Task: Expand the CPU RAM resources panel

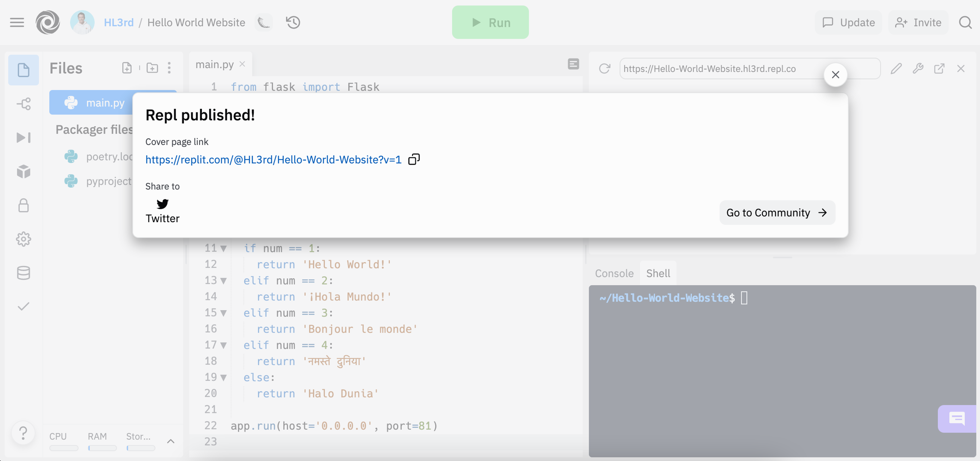Action: click(171, 441)
